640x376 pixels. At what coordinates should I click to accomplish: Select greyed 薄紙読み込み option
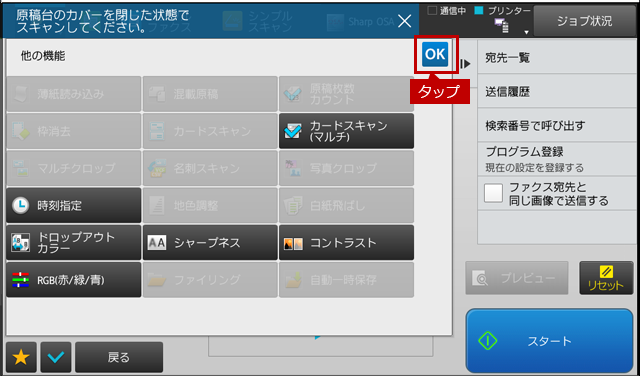(73, 94)
